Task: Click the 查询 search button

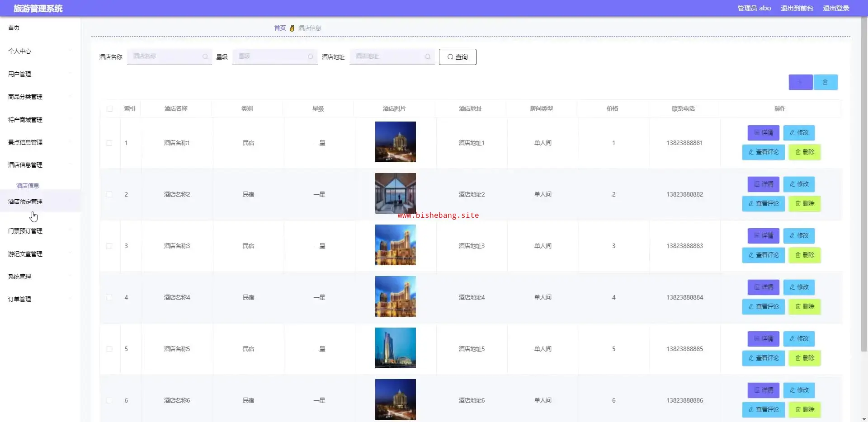Action: pos(457,57)
